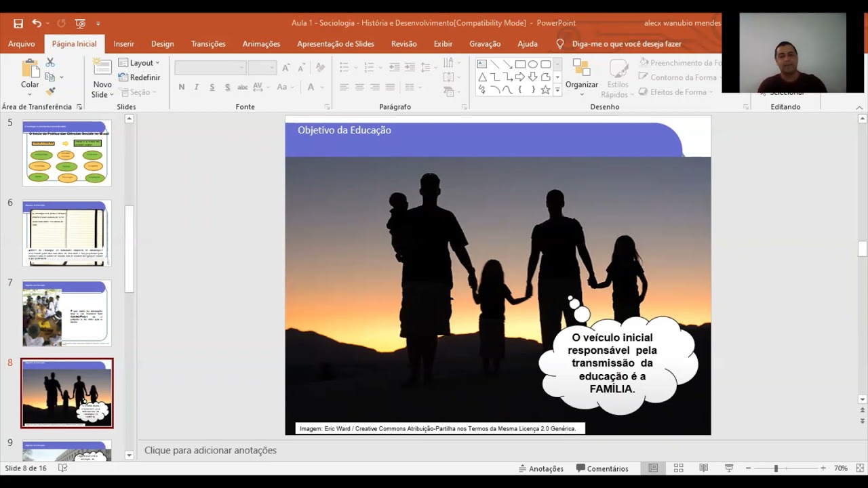The width and height of the screenshot is (868, 488).
Task: Click the Efeitos de Forma button
Action: [675, 92]
